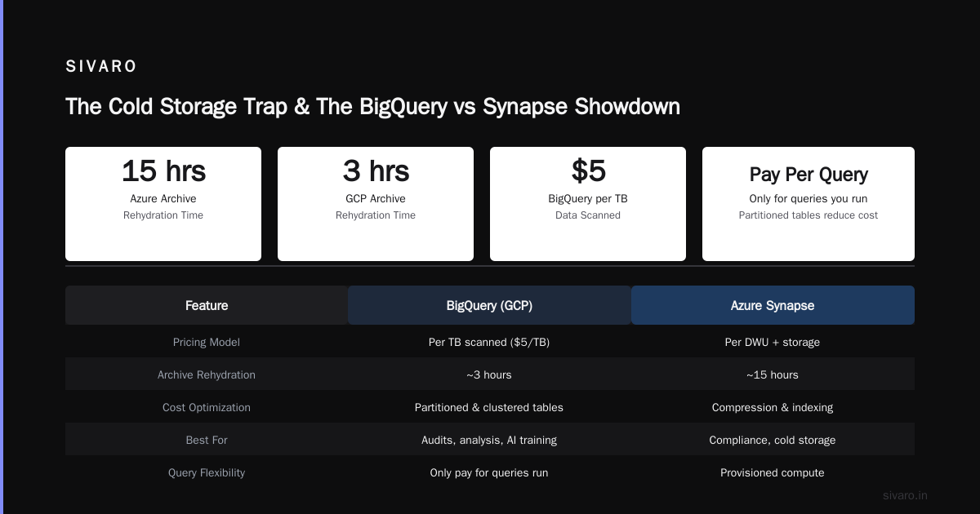Select the Pricing Model row label

coord(207,342)
